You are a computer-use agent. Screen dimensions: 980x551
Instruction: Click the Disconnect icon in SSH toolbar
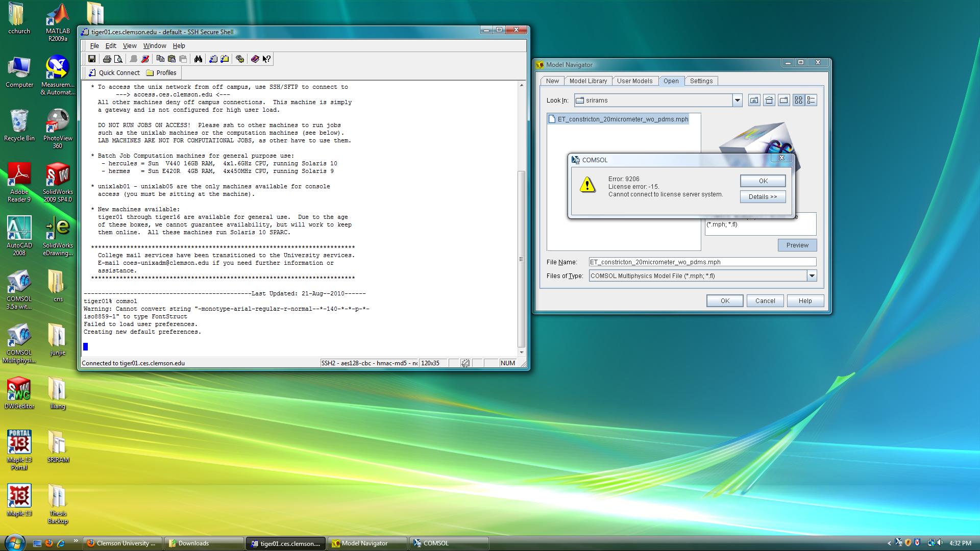click(x=145, y=59)
